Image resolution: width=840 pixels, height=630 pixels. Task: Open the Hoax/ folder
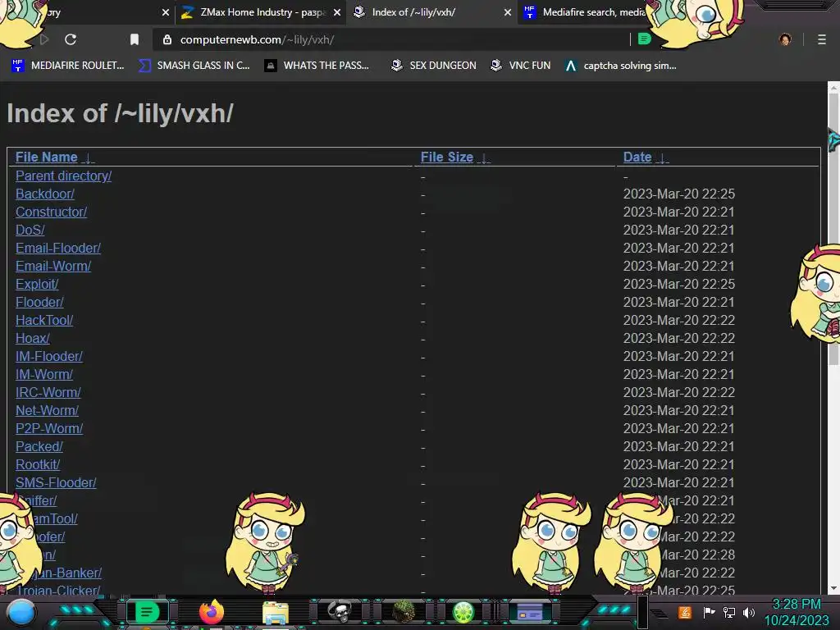click(x=33, y=338)
